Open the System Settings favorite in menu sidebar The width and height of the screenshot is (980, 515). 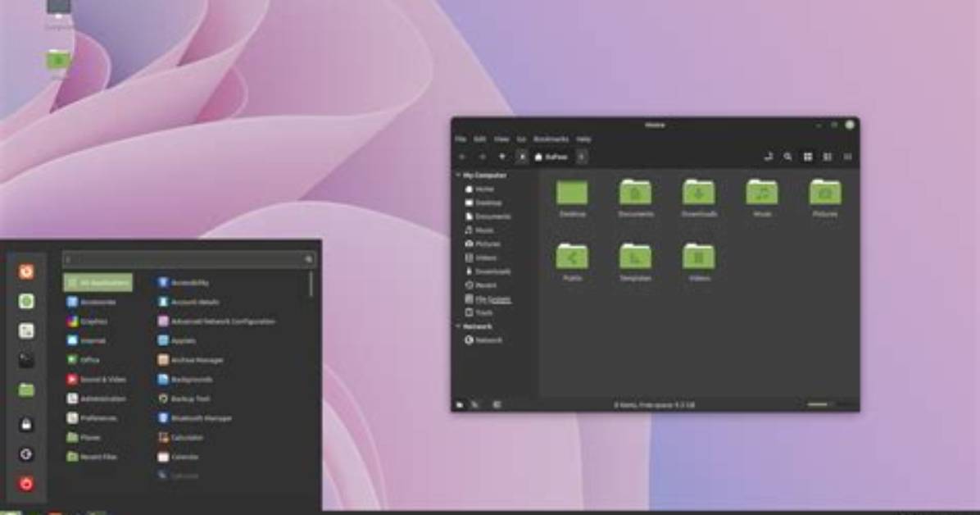26,331
